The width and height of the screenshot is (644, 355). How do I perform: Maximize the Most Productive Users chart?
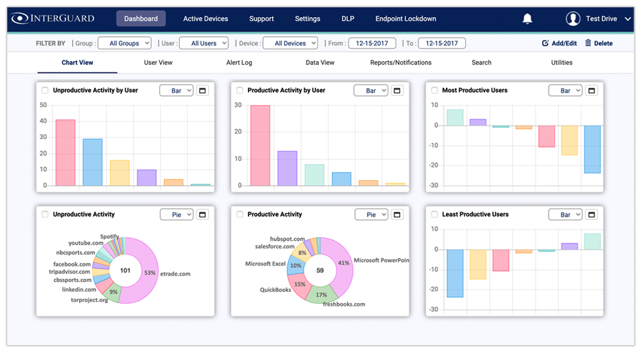click(592, 91)
